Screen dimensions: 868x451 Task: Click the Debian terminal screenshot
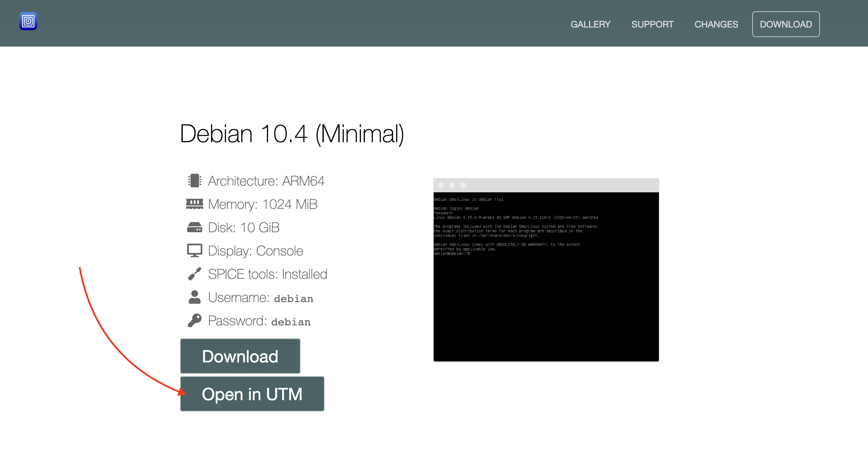tap(546, 277)
